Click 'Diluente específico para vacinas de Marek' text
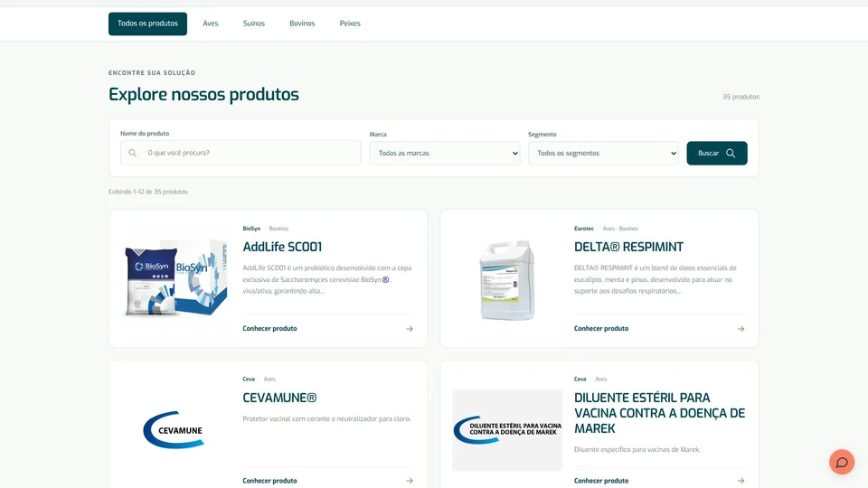Viewport: 868px width, 488px height. (637, 450)
